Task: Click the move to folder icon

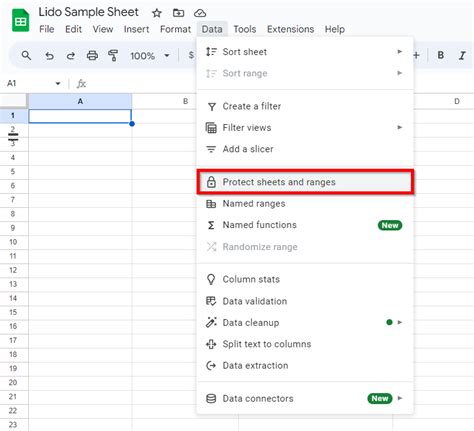Action: pos(178,13)
